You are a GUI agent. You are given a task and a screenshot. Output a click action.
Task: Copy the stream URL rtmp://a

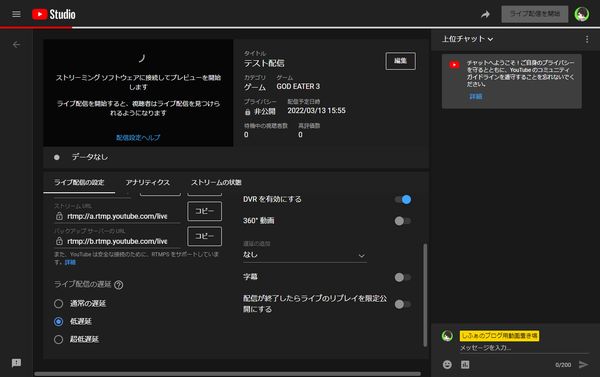204,211
